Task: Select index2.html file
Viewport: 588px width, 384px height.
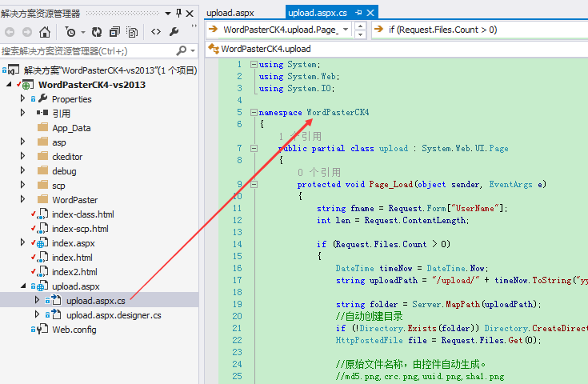Action: (74, 272)
